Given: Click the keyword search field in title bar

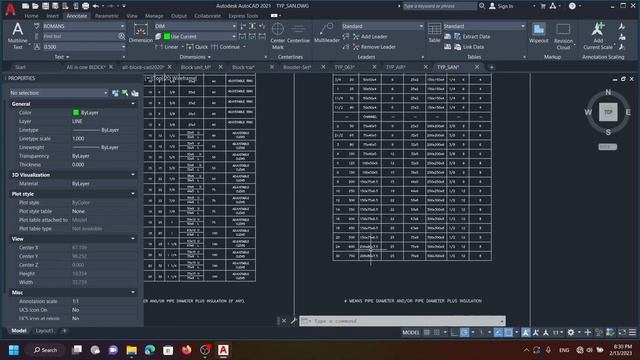Looking at the screenshot, I should 439,6.
